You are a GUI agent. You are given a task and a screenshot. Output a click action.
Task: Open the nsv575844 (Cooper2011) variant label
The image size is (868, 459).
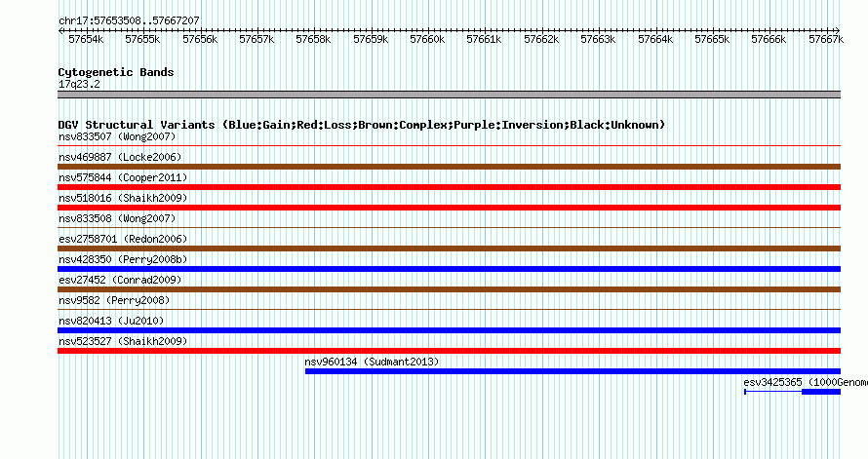click(123, 177)
